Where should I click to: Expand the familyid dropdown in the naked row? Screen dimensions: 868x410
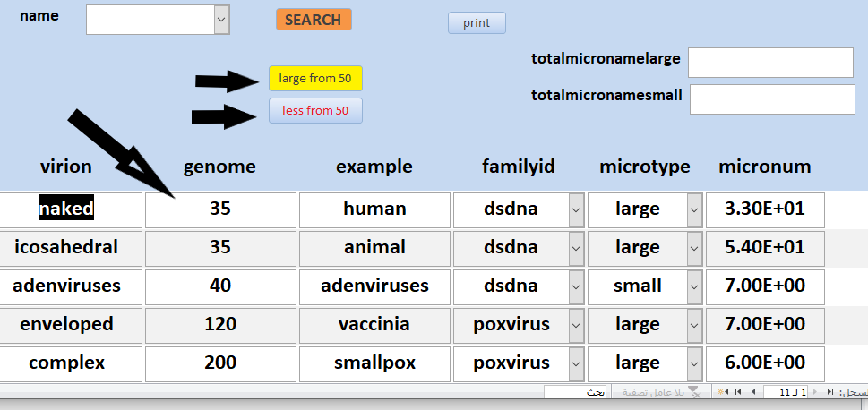pos(576,209)
